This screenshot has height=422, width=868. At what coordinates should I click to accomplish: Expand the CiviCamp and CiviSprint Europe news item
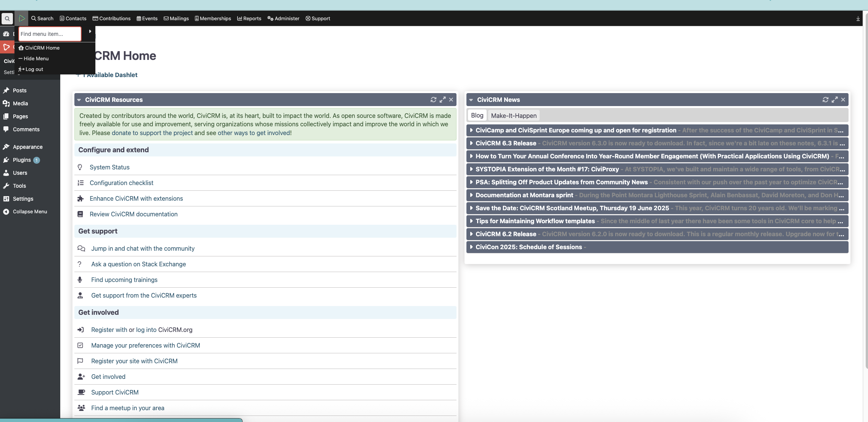[657, 130]
